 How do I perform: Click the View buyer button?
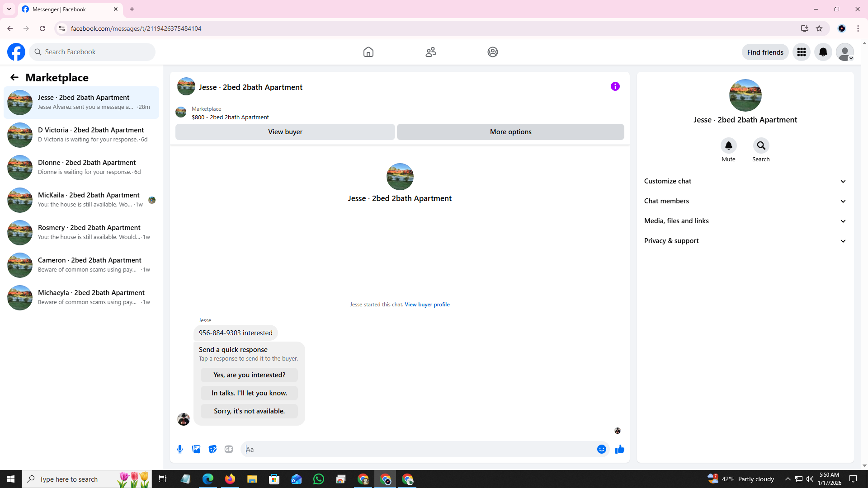285,132
